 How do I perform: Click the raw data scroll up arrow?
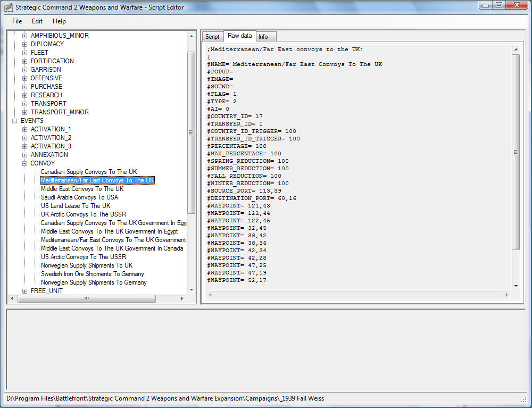516,49
